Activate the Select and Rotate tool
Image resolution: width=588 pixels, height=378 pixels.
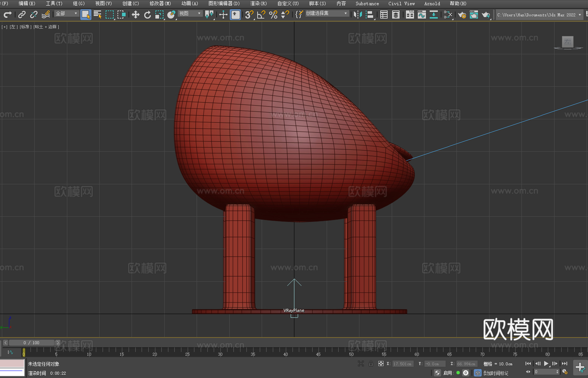148,14
